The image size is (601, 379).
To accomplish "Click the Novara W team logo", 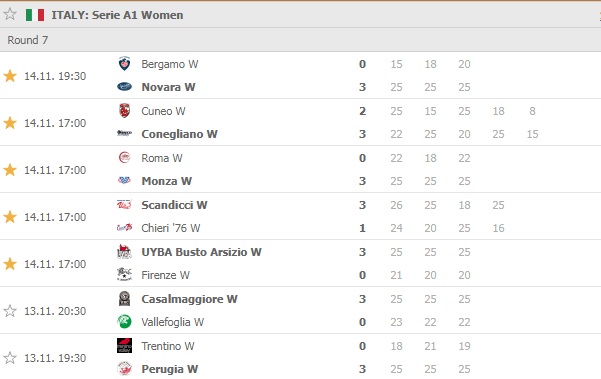I will [x=124, y=87].
